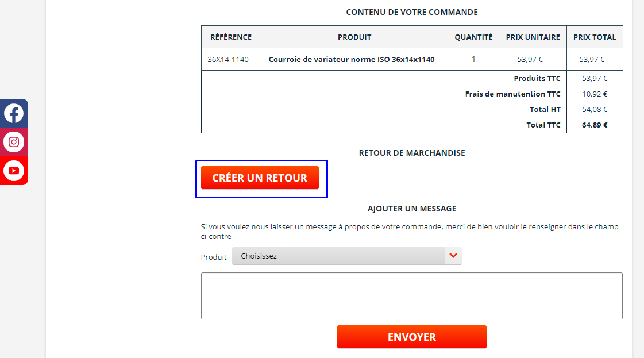644x358 pixels.
Task: Click the Total TTC amount 64,89 €
Action: (595, 125)
